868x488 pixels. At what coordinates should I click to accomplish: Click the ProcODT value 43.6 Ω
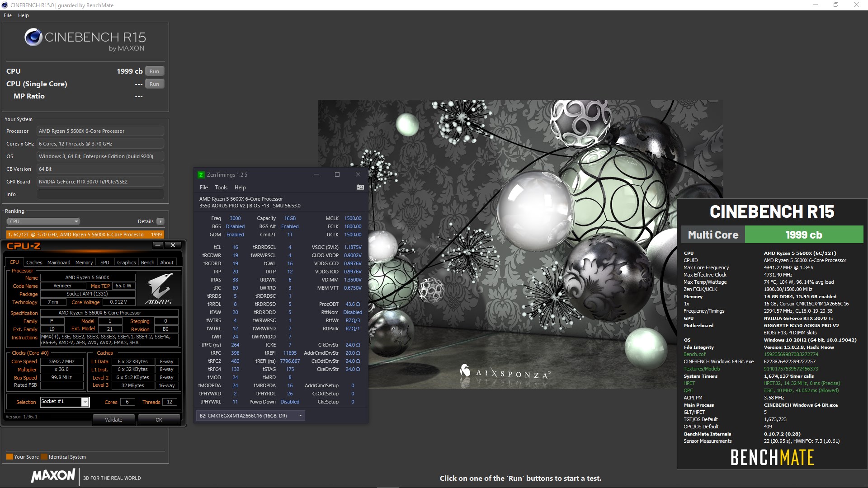[353, 304]
